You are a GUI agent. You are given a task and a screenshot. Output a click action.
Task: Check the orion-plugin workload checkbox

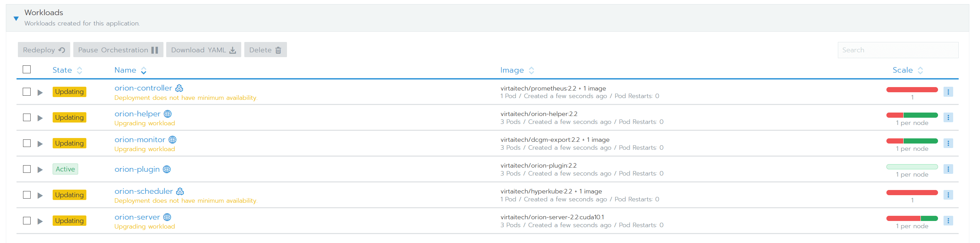tap(26, 169)
